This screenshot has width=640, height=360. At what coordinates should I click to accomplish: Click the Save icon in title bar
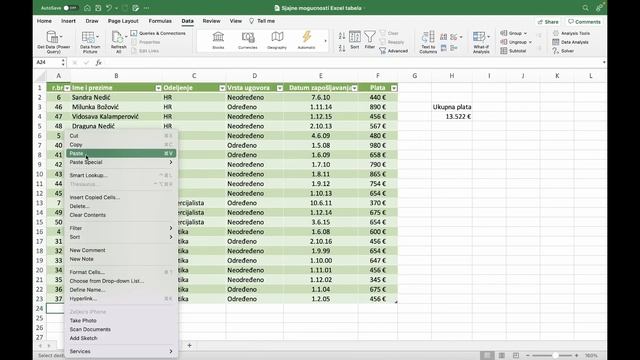pos(98,8)
